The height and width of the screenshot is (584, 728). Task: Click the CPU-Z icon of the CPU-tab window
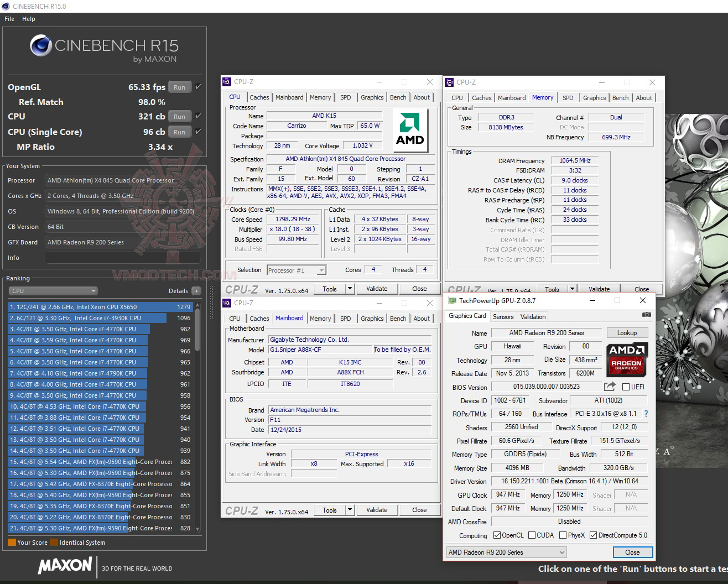pyautogui.click(x=227, y=82)
